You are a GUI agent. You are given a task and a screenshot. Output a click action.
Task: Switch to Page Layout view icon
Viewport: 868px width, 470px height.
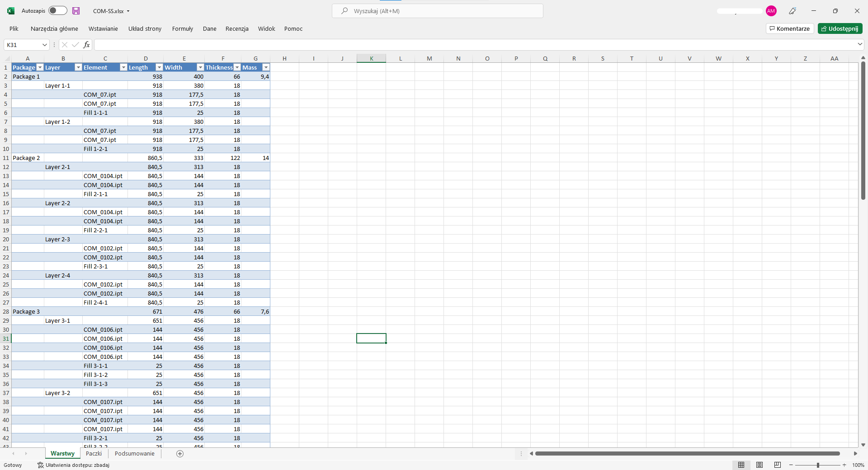759,465
